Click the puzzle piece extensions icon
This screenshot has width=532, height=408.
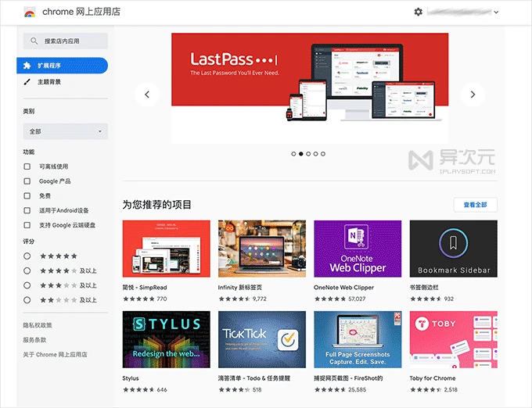[27, 66]
